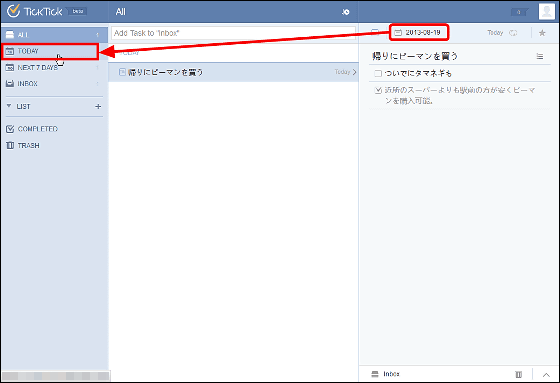
Task: Click the repeat icon beside Today
Action: (x=513, y=33)
